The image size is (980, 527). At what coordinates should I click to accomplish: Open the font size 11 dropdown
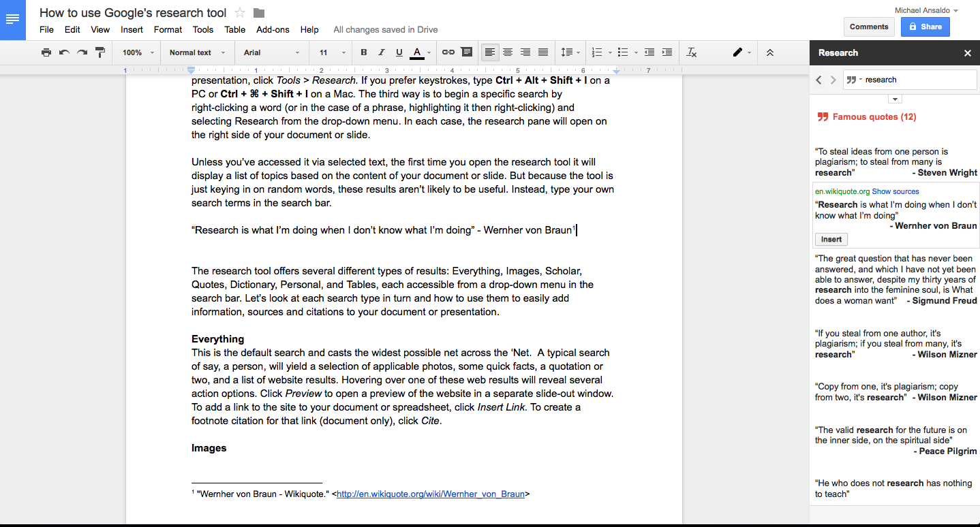click(332, 52)
